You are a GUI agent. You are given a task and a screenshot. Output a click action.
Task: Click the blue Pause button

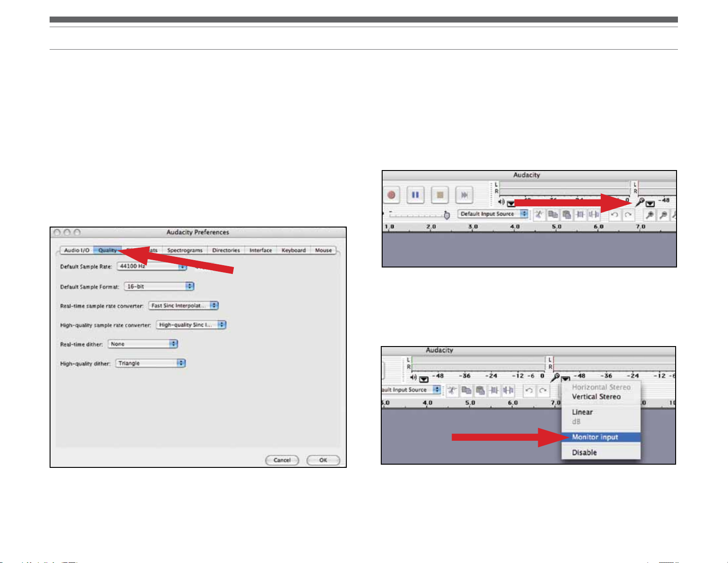tap(415, 195)
